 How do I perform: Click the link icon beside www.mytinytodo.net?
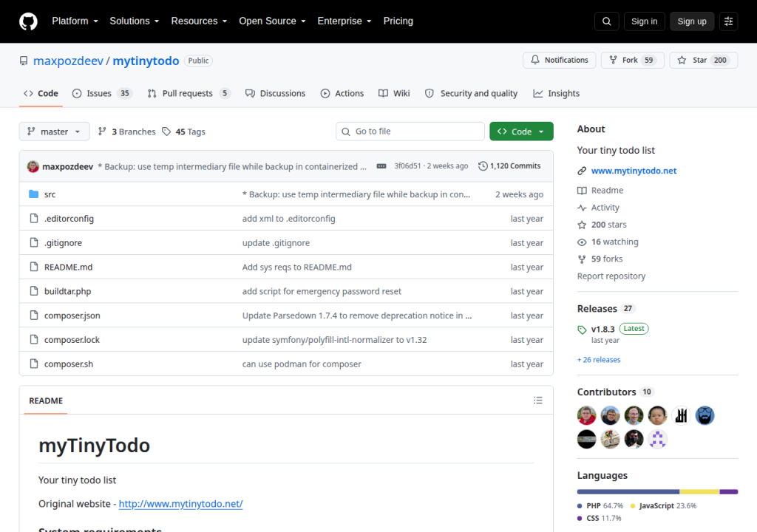[x=582, y=171]
